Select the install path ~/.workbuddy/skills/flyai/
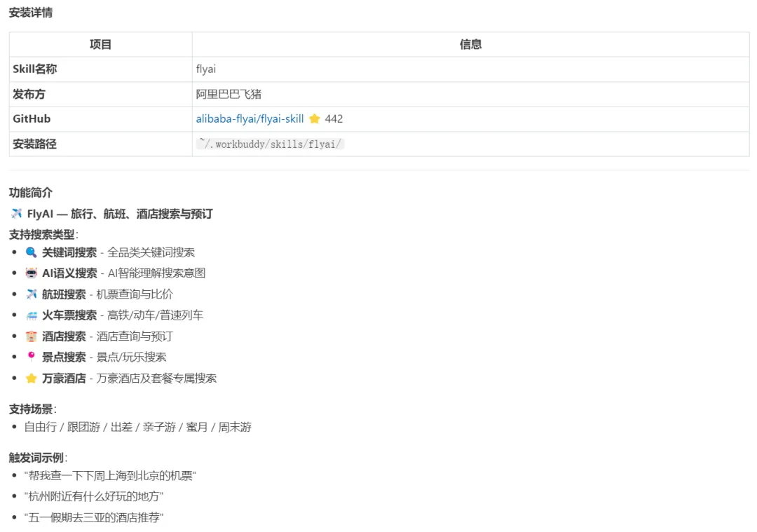 pyautogui.click(x=269, y=144)
